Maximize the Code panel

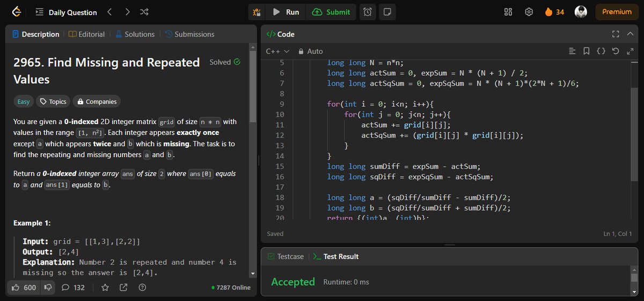pos(616,34)
